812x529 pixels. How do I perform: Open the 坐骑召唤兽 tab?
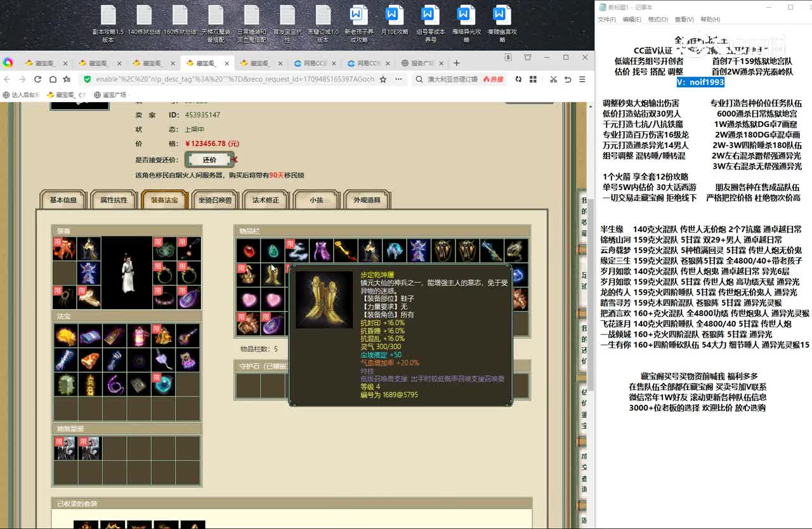pyautogui.click(x=215, y=200)
